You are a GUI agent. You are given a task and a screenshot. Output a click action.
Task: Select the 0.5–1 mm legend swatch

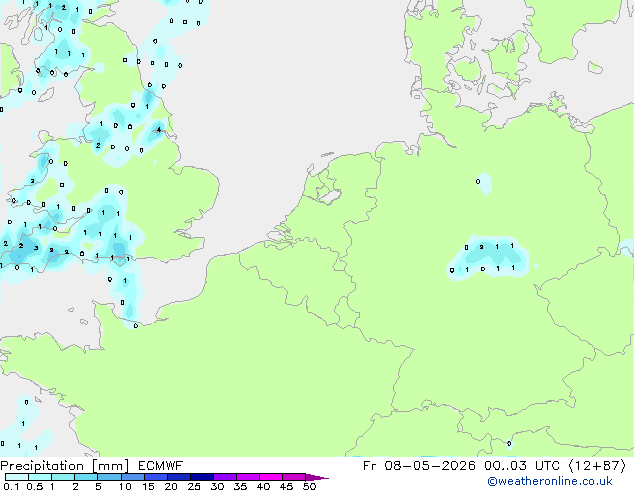coord(40,477)
